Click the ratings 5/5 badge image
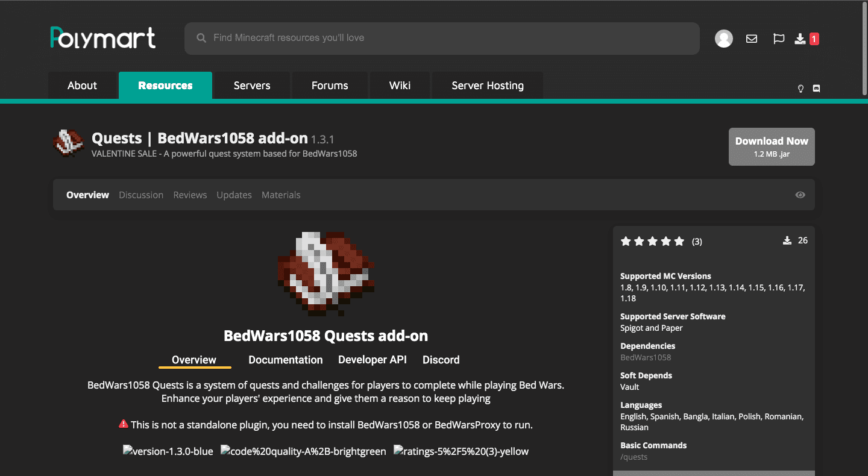 click(x=461, y=451)
